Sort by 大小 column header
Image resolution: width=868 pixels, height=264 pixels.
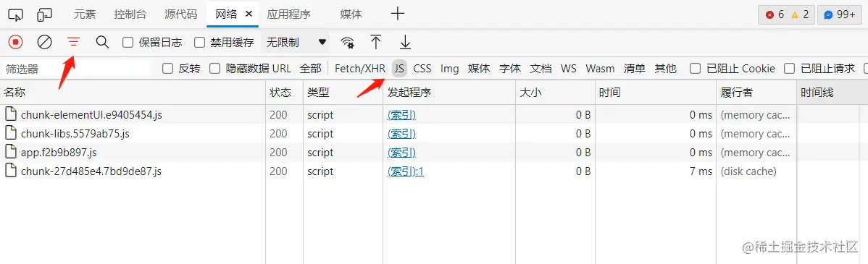pyautogui.click(x=555, y=93)
